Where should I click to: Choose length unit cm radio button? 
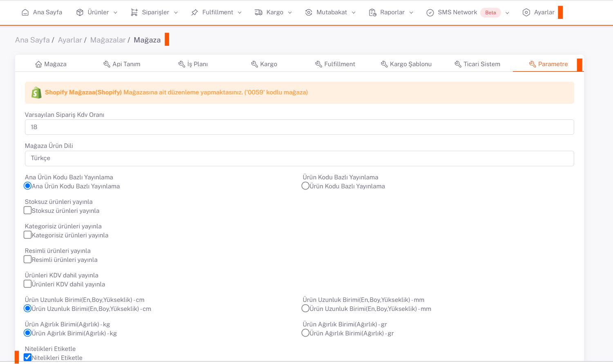click(x=28, y=308)
